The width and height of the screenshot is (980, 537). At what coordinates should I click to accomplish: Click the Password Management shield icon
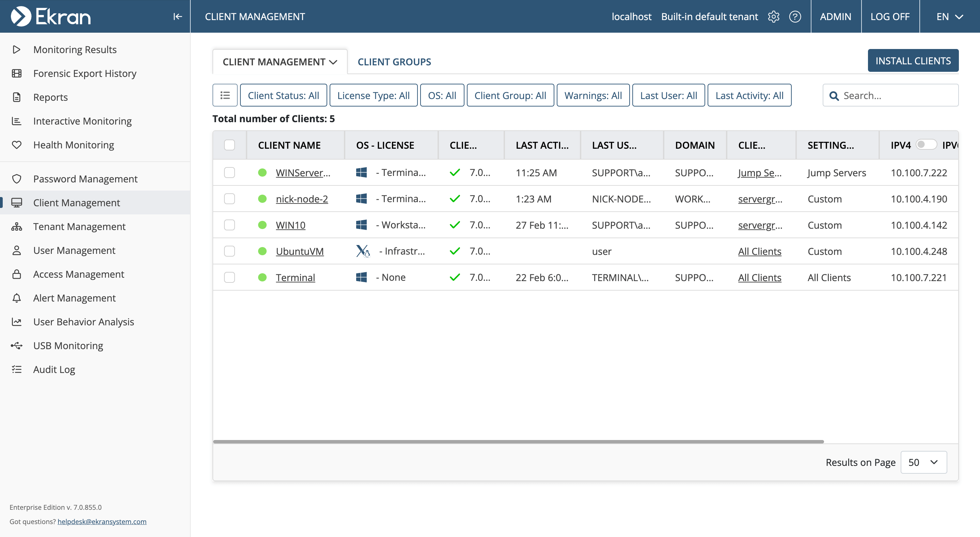tap(16, 179)
